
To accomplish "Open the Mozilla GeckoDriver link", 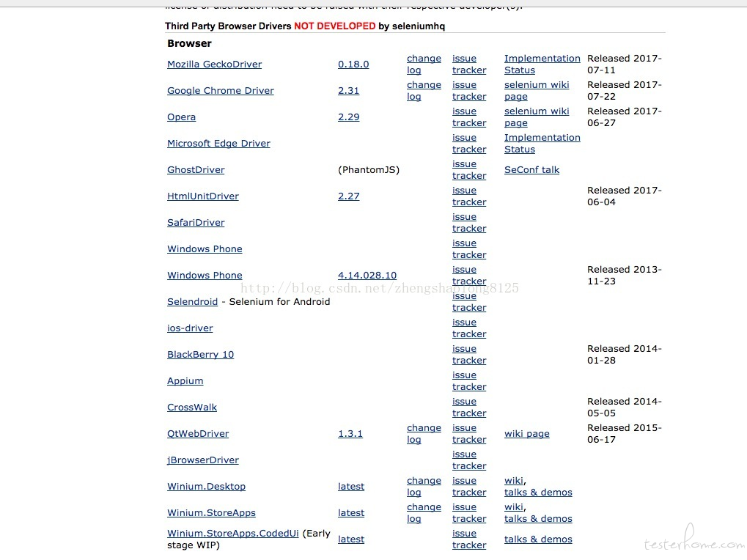I will click(x=214, y=65).
